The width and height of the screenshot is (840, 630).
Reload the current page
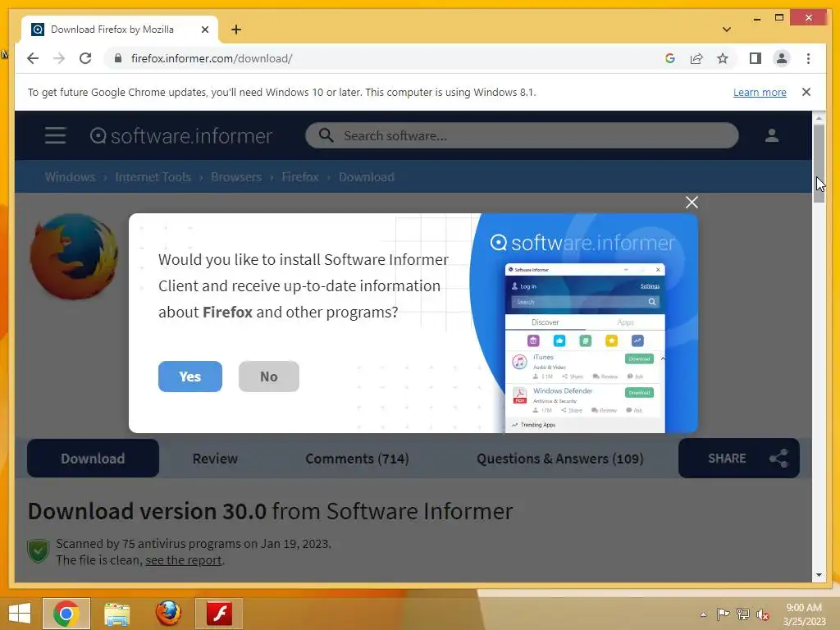coord(85,58)
